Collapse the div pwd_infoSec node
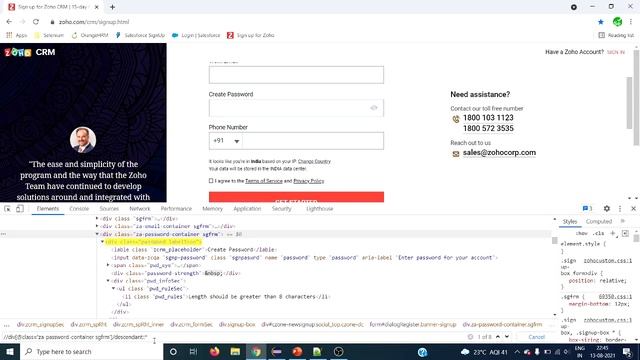This screenshot has width=640, height=360. tap(108, 281)
